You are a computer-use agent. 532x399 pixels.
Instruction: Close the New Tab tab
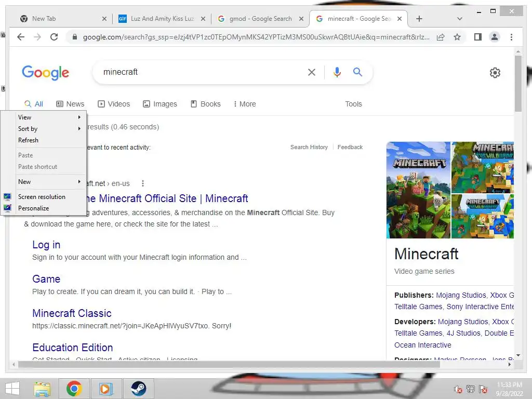104,19
